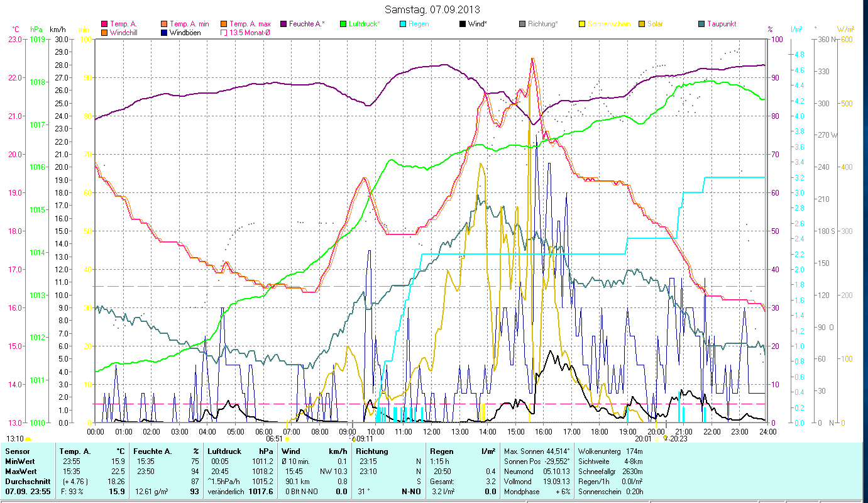Click the arrow marker beside 09:11
Image resolution: width=868 pixels, height=503 pixels.
coord(353,438)
